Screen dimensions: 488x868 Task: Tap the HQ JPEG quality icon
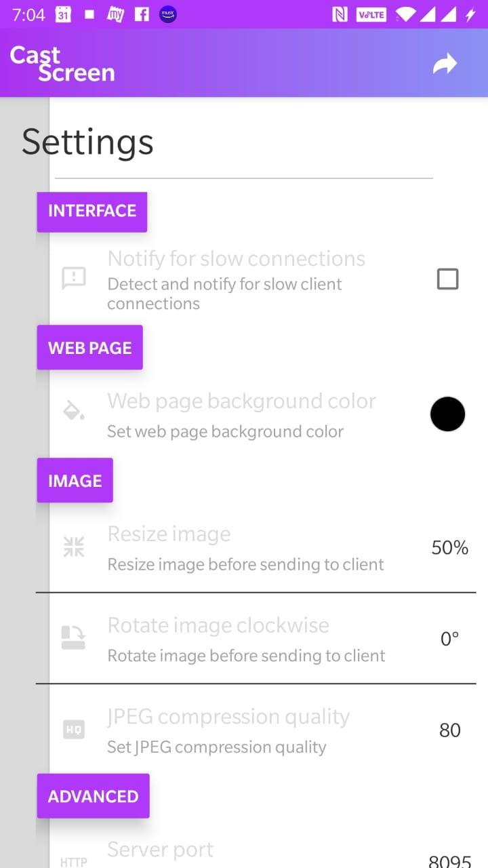74,730
